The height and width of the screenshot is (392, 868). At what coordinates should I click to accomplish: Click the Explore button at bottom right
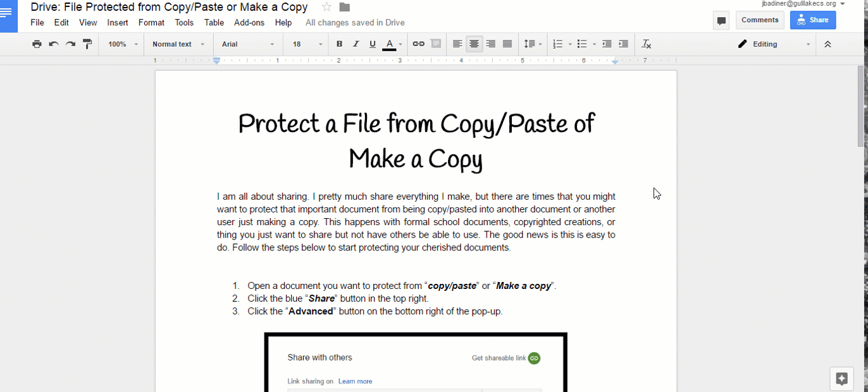(x=841, y=379)
